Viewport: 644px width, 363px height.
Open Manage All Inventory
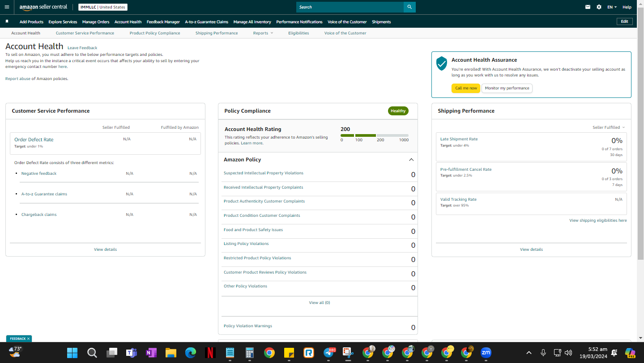pyautogui.click(x=252, y=22)
